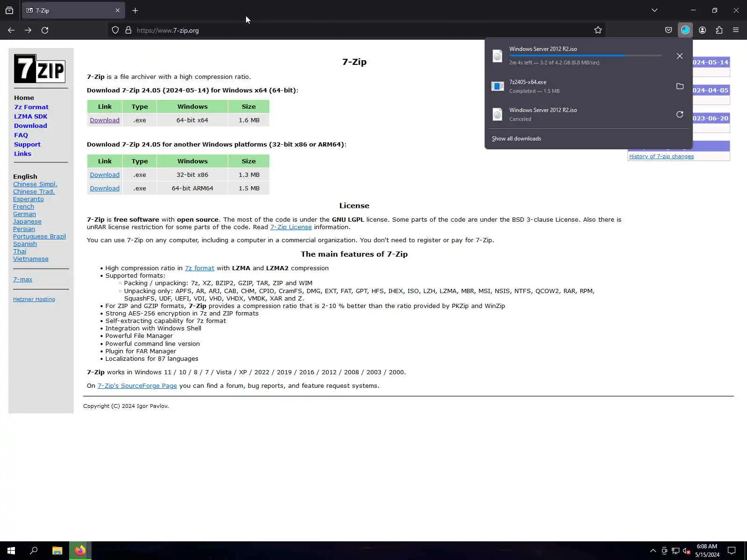747x560 pixels.
Task: Click the ISO download progress bar
Action: (x=585, y=56)
